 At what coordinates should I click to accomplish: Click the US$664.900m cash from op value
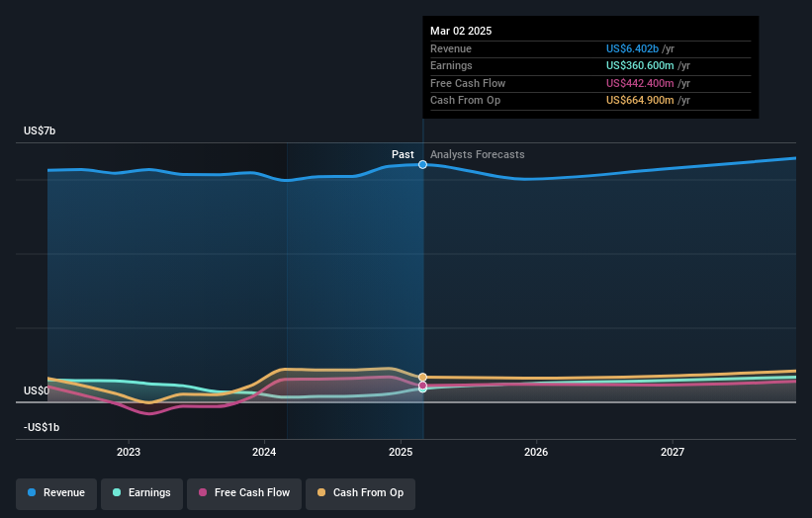640,101
